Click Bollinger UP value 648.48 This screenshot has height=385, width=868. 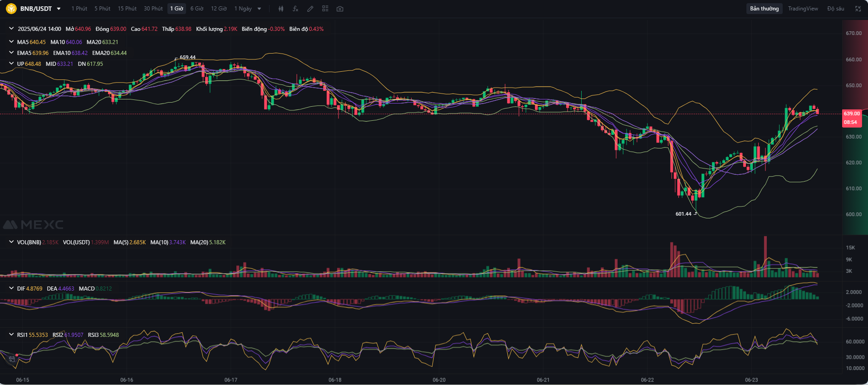tap(33, 64)
